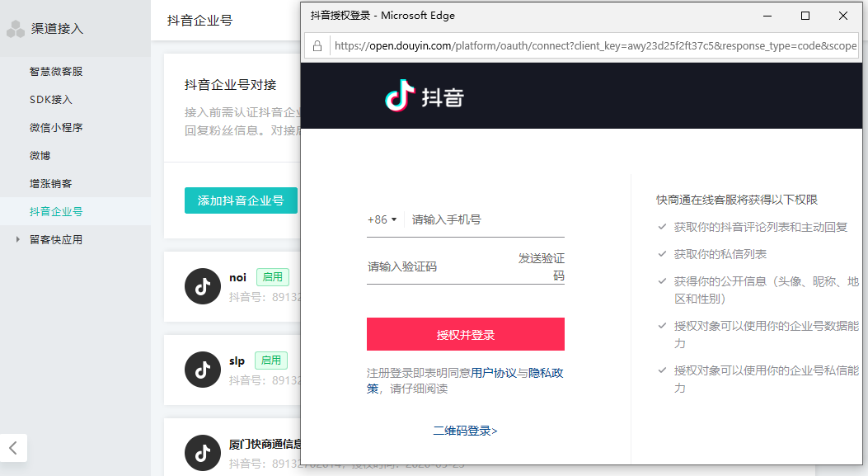Collapse sidebar with left arrow button
The width and height of the screenshot is (868, 476).
click(x=13, y=448)
